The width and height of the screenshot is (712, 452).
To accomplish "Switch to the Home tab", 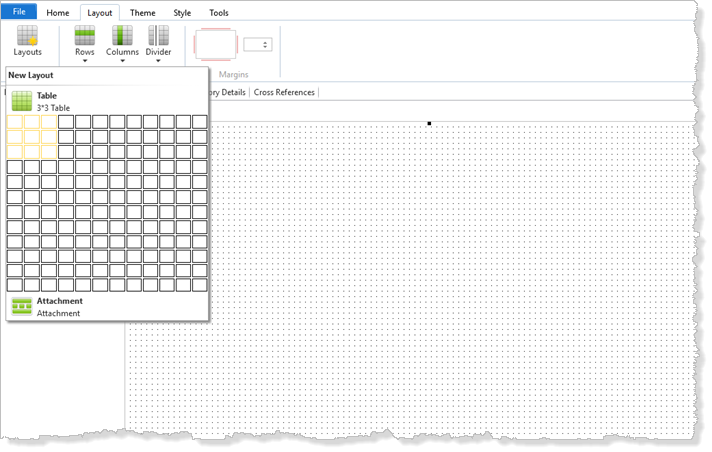I will coord(58,13).
